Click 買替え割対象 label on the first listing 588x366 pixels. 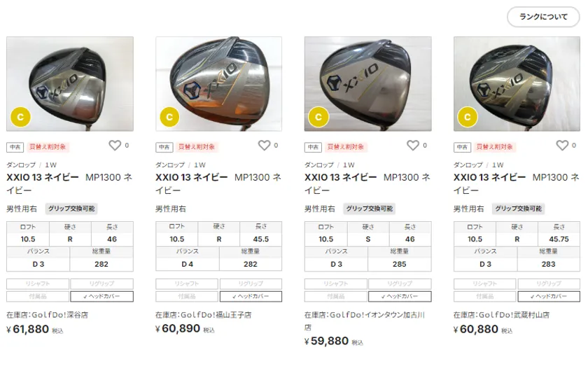click(48, 147)
